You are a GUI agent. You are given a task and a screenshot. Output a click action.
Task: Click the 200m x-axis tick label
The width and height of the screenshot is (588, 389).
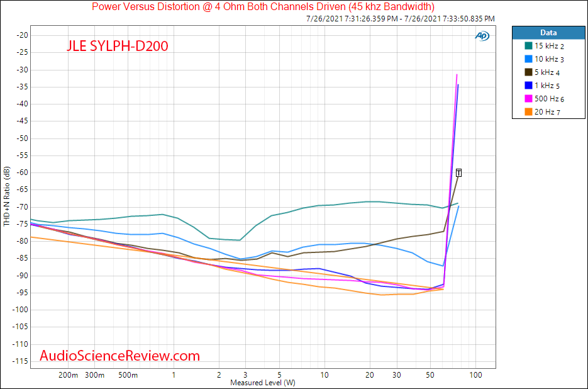[x=68, y=375]
